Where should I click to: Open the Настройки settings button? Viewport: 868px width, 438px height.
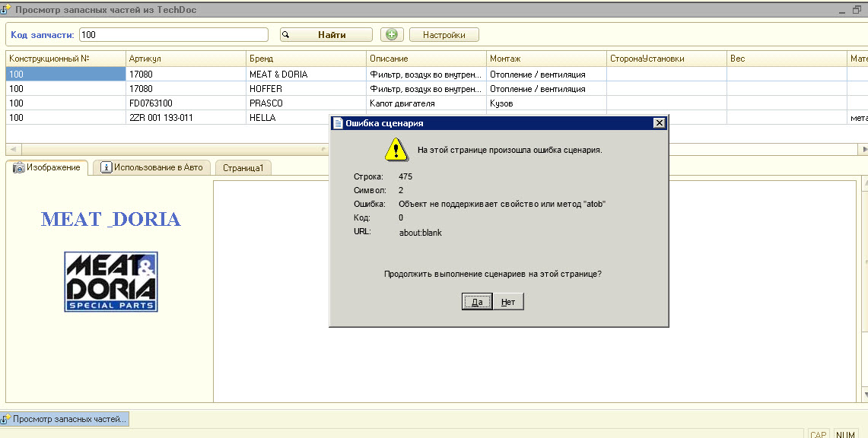[x=444, y=34]
